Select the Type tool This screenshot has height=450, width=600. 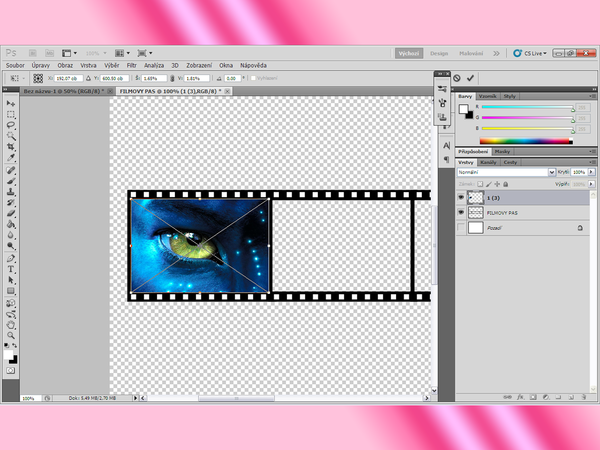[x=11, y=269]
